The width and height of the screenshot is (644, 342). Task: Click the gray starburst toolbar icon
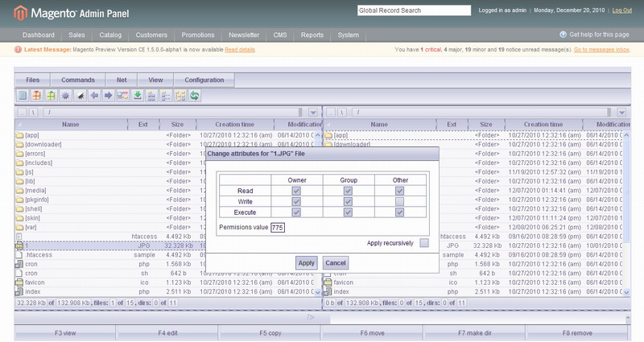65,96
